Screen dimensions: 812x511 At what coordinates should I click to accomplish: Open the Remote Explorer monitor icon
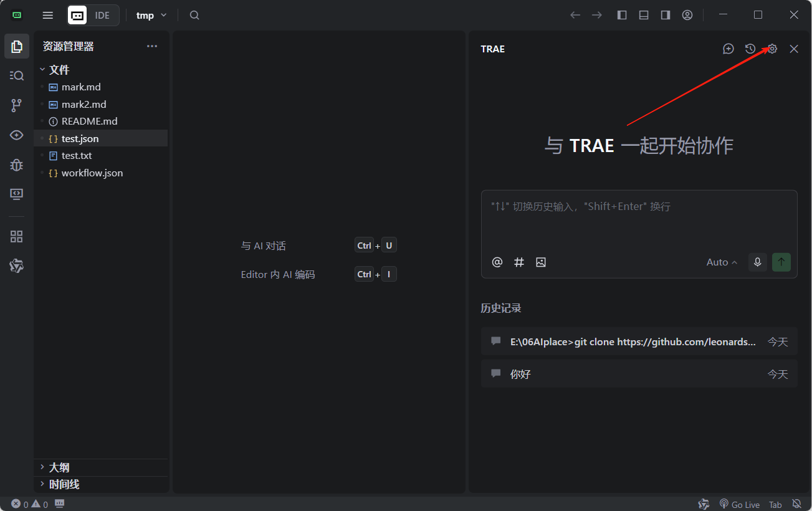[x=17, y=194]
